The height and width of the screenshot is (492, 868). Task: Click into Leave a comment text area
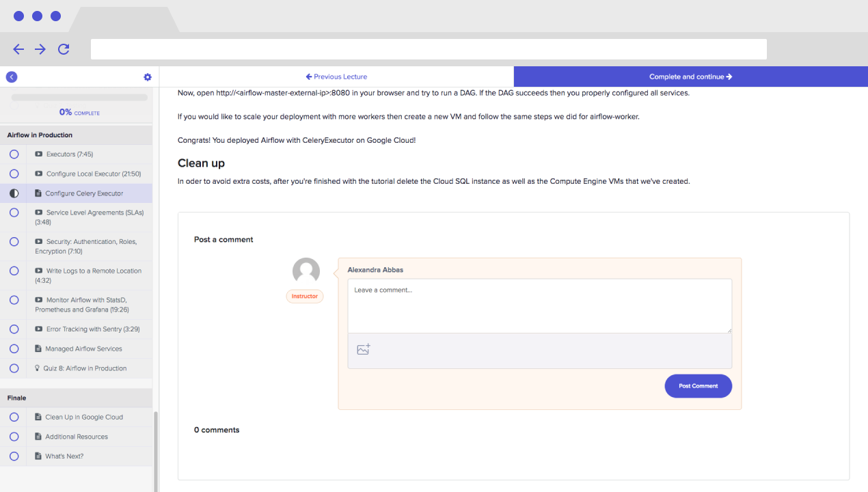point(540,305)
